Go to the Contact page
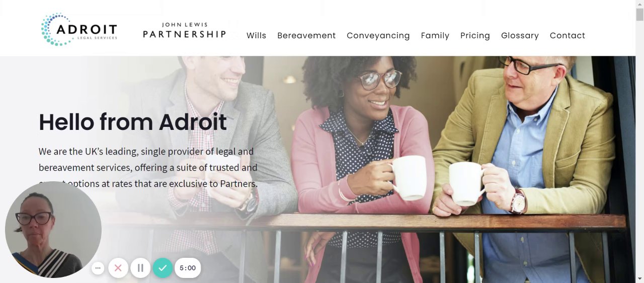Screen dimensions: 644x283 pyautogui.click(x=568, y=36)
